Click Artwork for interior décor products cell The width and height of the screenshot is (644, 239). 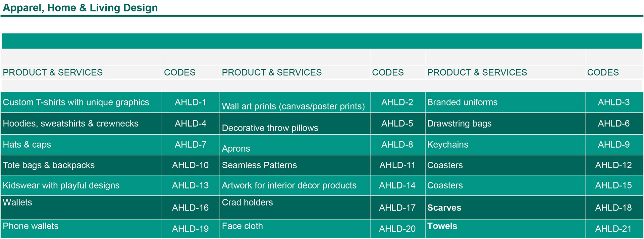pyautogui.click(x=289, y=185)
